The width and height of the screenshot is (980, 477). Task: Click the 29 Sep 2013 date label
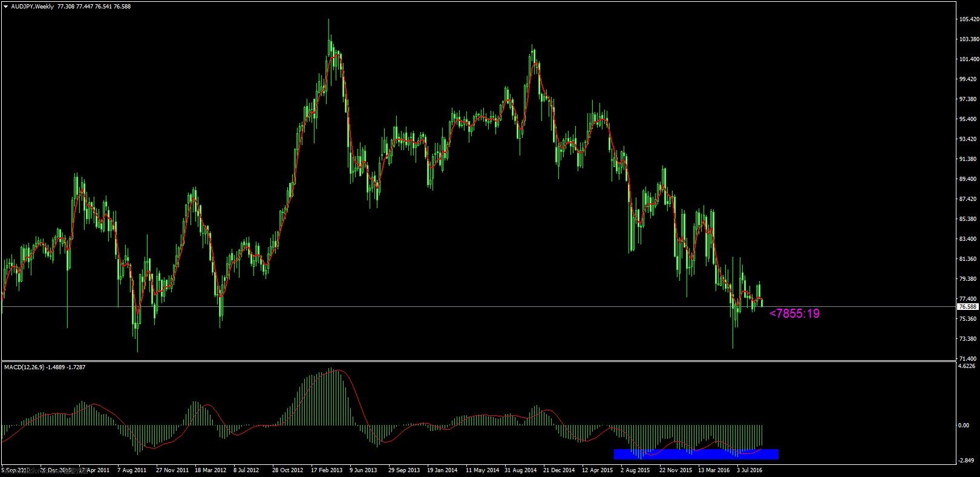404,470
